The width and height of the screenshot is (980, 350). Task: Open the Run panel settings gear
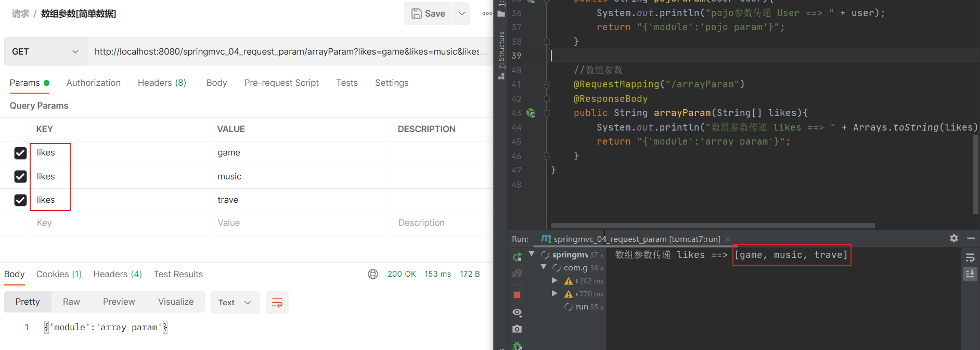tap(953, 238)
